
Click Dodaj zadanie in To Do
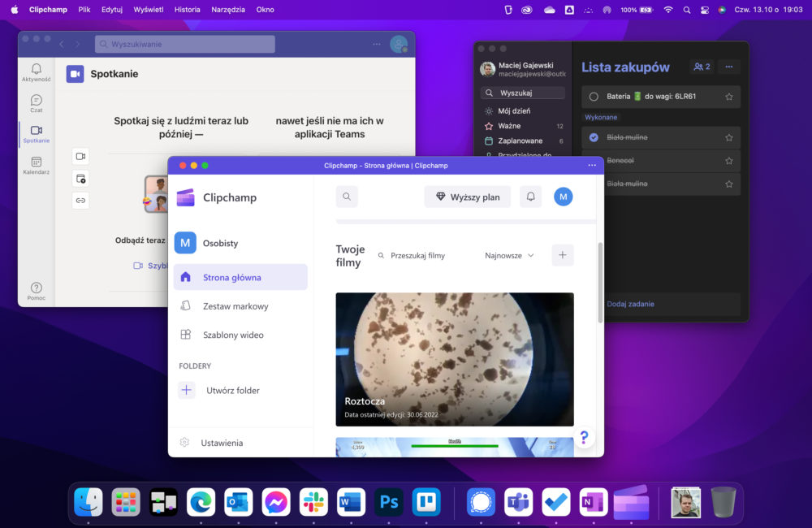(630, 304)
